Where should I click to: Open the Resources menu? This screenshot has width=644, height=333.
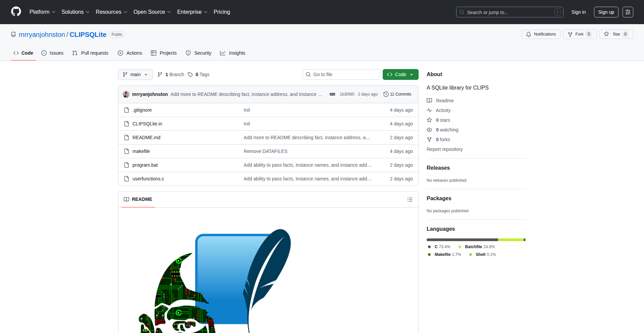tap(111, 12)
